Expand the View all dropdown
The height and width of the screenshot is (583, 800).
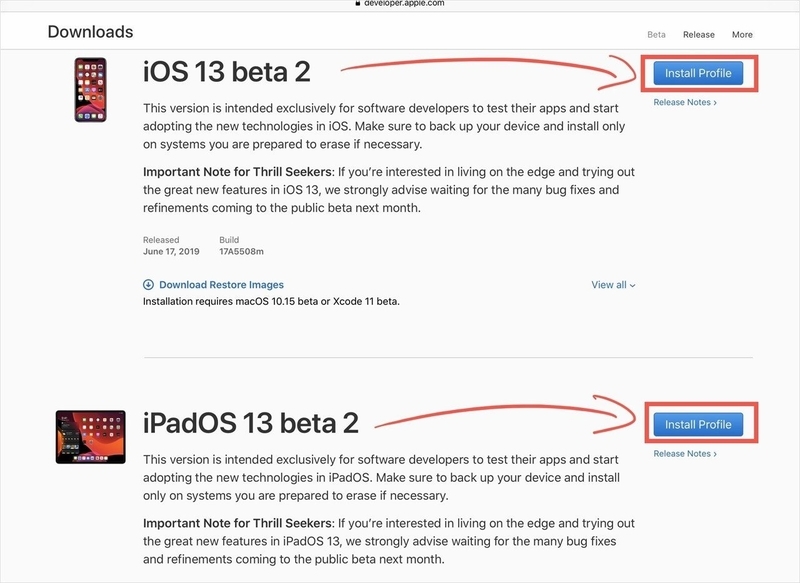[613, 285]
